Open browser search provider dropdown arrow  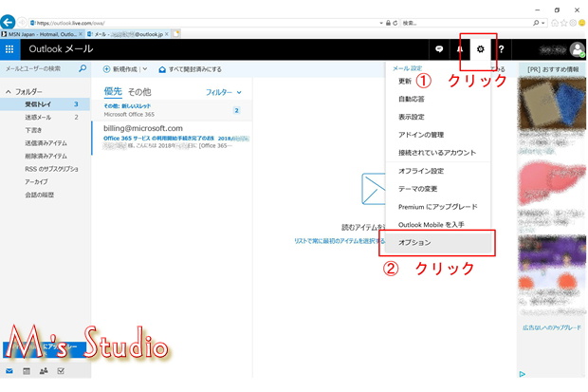(543, 23)
